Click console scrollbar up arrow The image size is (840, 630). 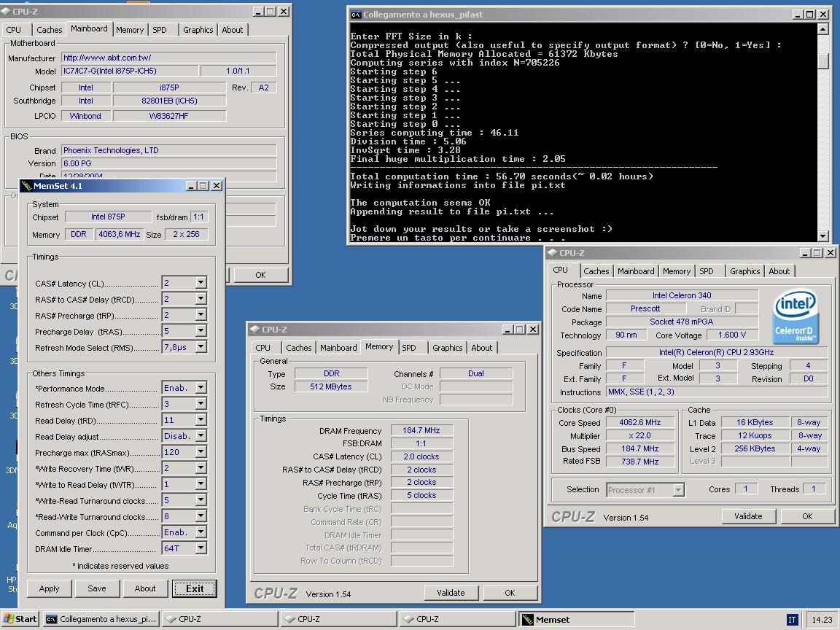(x=823, y=29)
